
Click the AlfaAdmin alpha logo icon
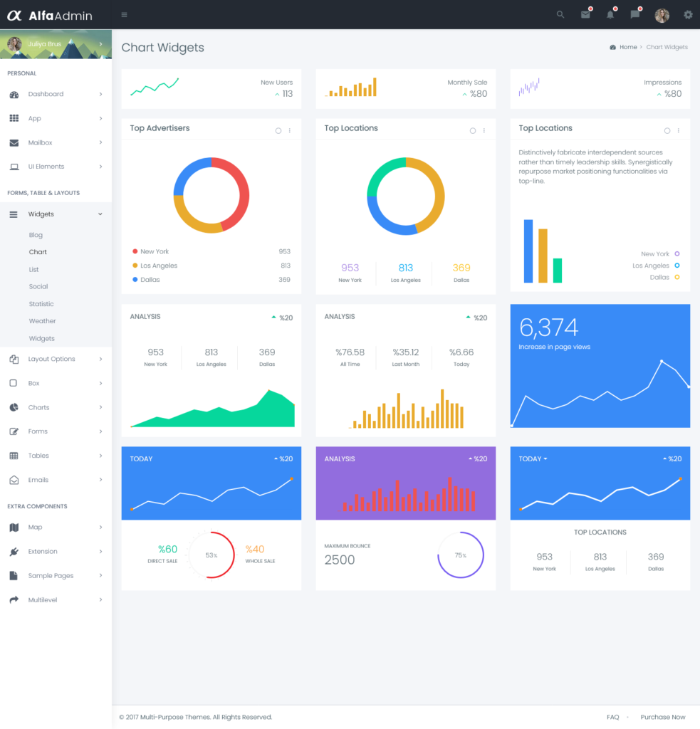click(14, 14)
